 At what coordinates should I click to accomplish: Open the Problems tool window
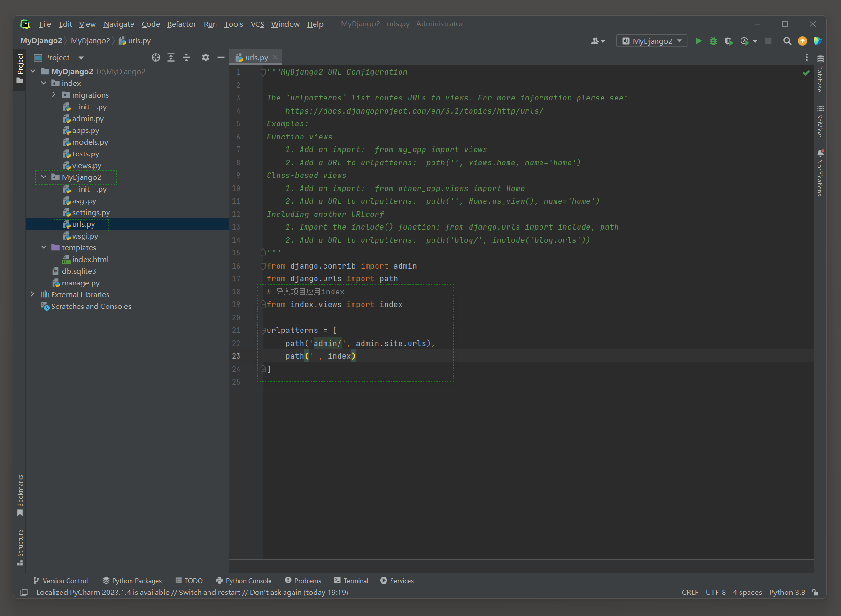coord(303,581)
